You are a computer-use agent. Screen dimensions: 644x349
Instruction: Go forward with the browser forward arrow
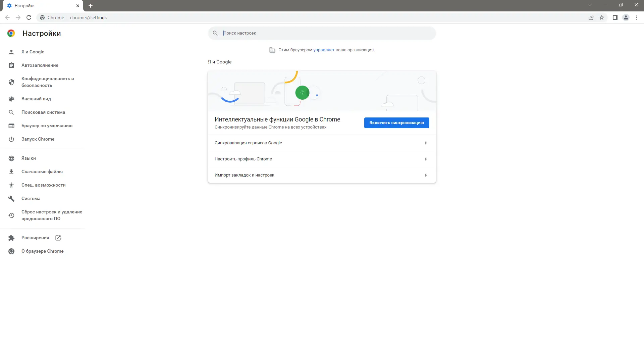coord(18,17)
